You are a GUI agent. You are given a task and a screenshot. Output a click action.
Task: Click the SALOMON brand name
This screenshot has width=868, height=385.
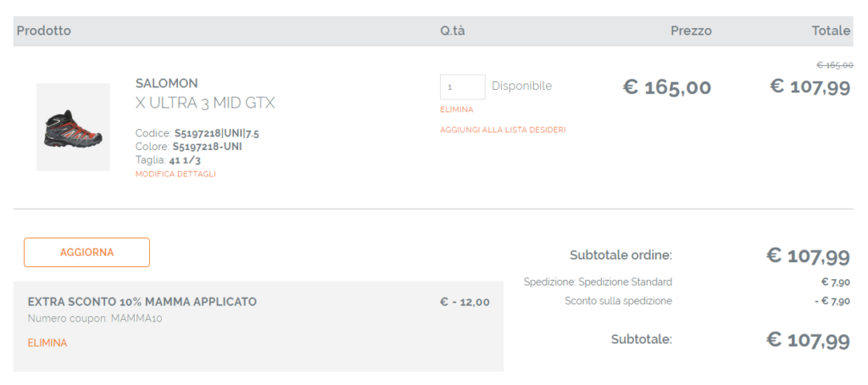point(166,83)
